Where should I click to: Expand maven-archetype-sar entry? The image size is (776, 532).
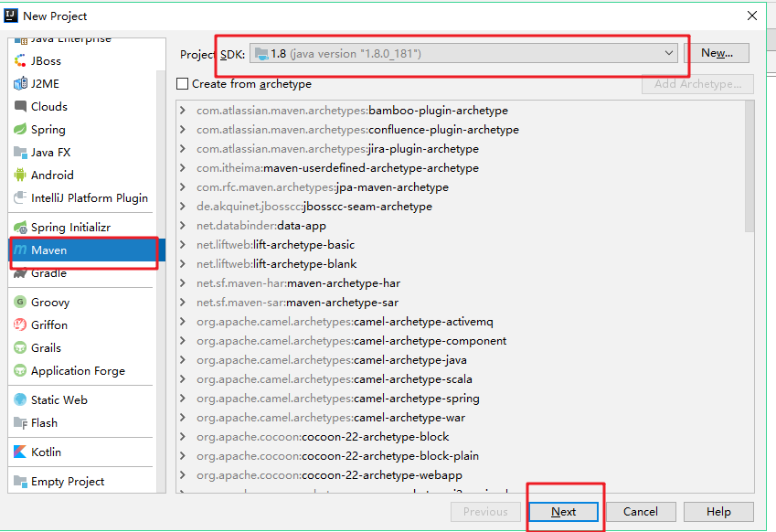pyautogui.click(x=183, y=303)
